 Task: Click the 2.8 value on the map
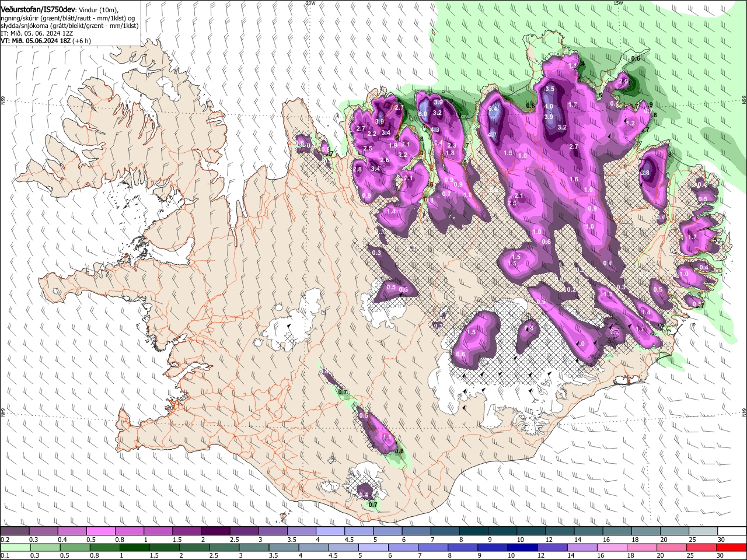(x=357, y=169)
